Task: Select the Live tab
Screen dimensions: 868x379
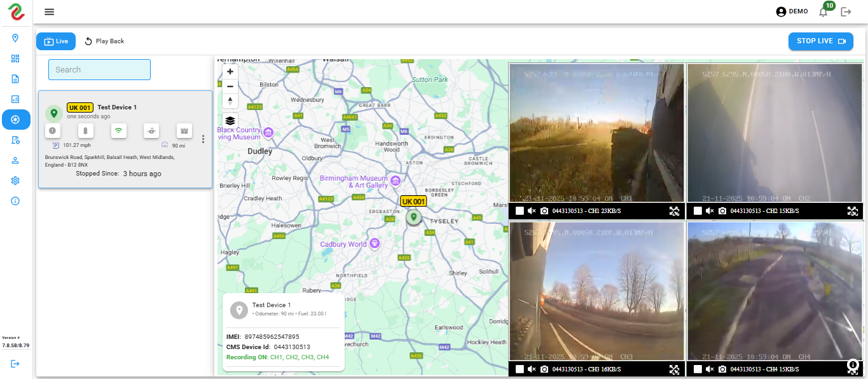Action: [x=56, y=41]
